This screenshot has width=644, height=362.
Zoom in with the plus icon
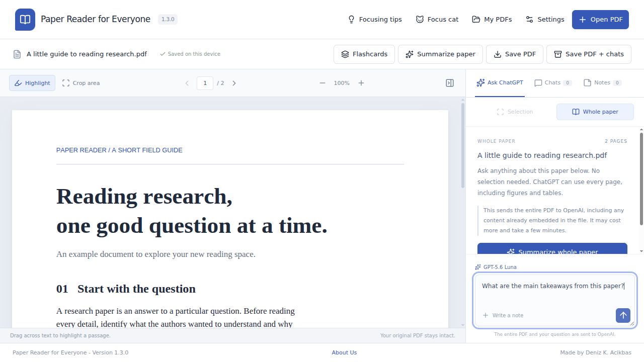361,83
